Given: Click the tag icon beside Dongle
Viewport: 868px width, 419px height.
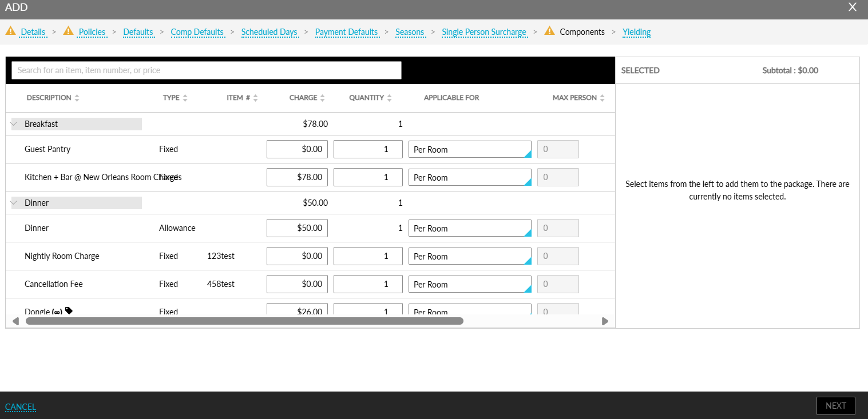Looking at the screenshot, I should [x=69, y=311].
